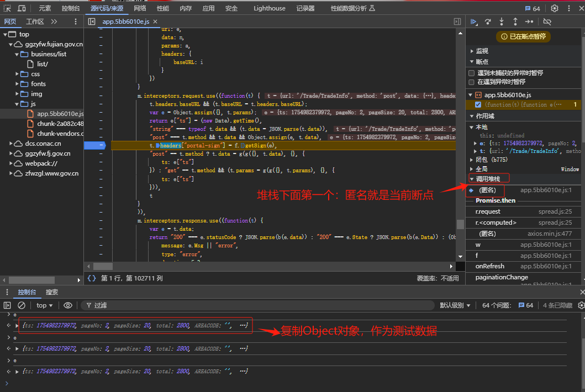Expand the fonts folder
The image size is (585, 392).
pyautogui.click(x=17, y=84)
